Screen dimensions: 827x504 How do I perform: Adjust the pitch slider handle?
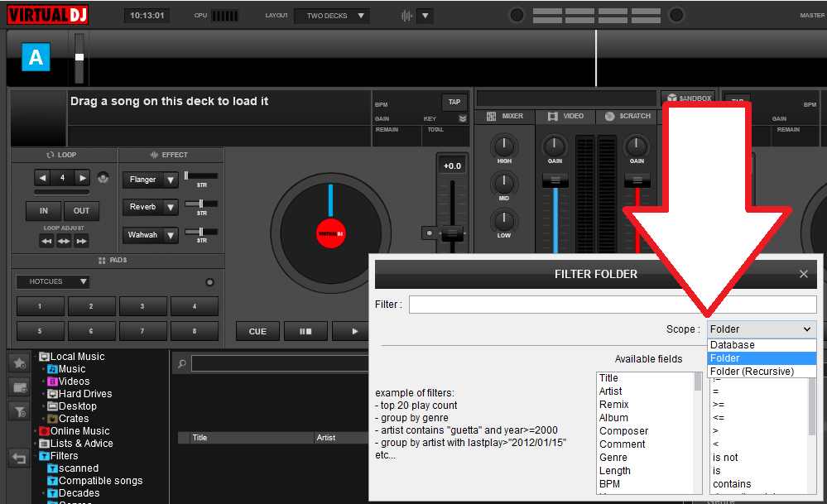(x=453, y=233)
